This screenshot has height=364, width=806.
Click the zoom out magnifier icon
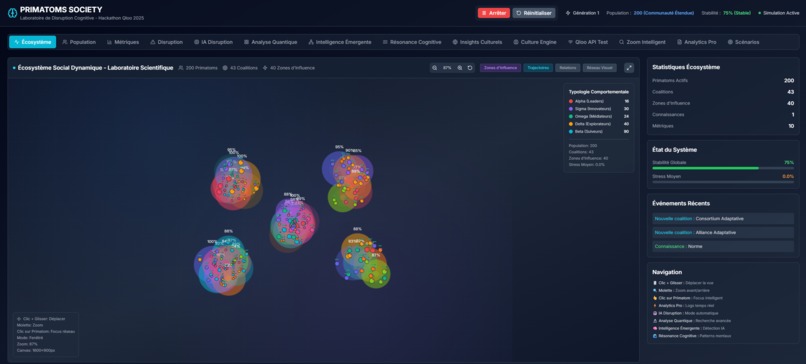[434, 68]
